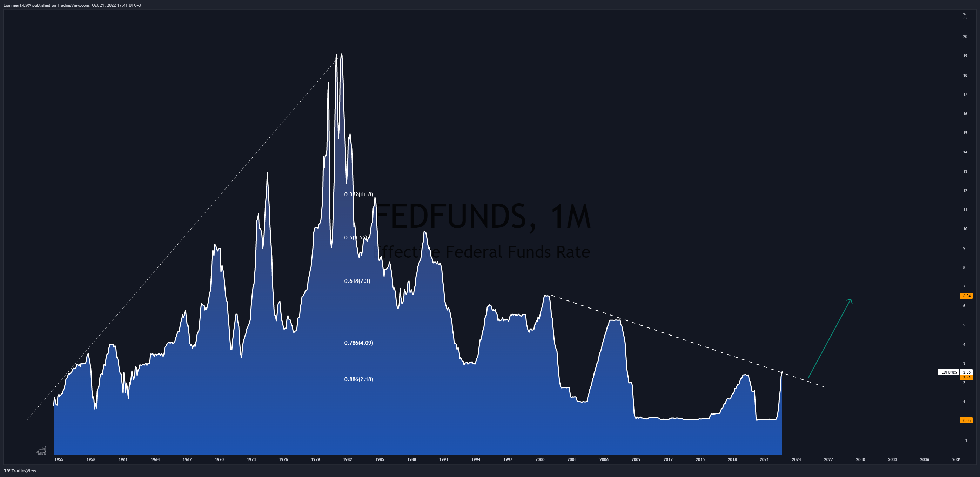Click the TradingView logo at bottom left
The height and width of the screenshot is (477, 980).
tap(20, 471)
